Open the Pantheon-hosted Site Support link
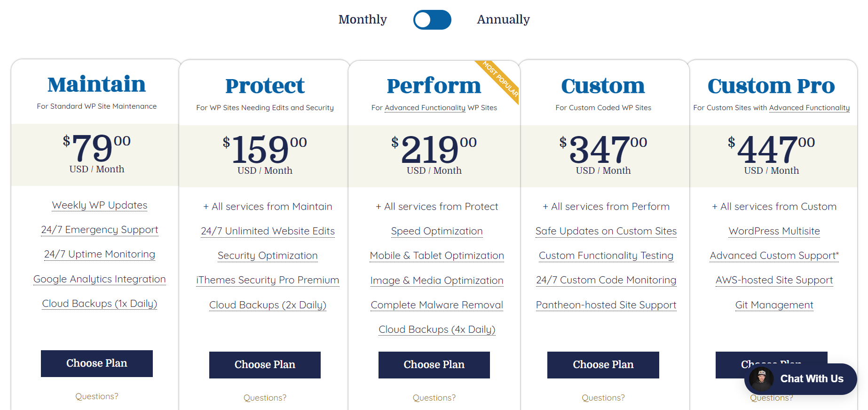The height and width of the screenshot is (410, 868). click(606, 305)
